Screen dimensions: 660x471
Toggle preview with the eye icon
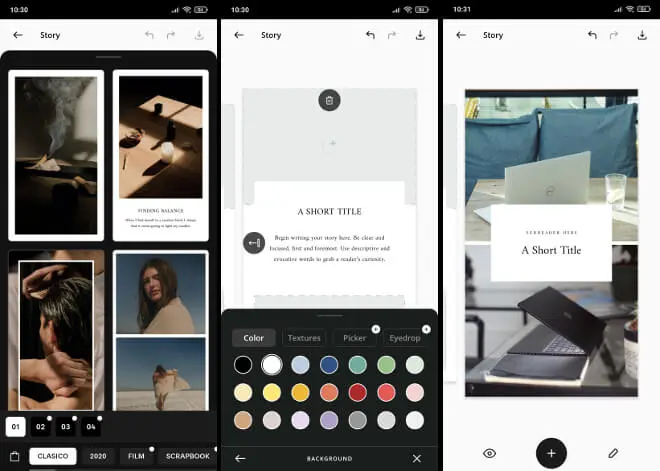click(489, 453)
